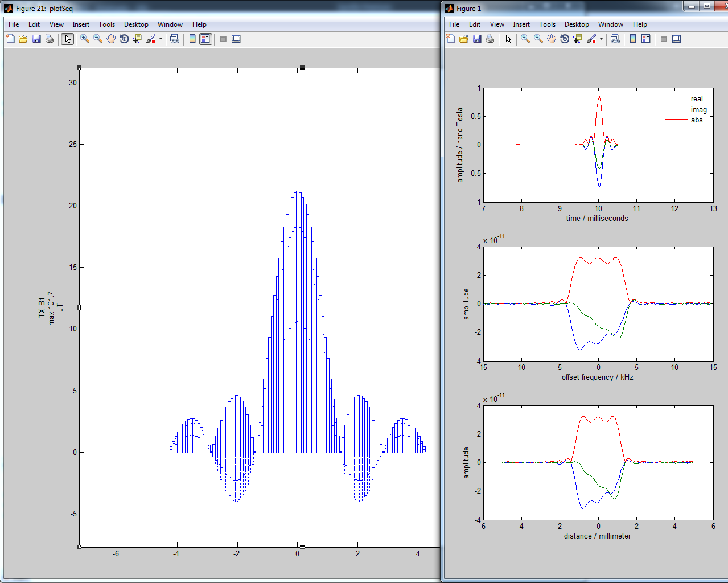Click Link Plot icon in Figure 21
The image size is (728, 583).
click(175, 39)
